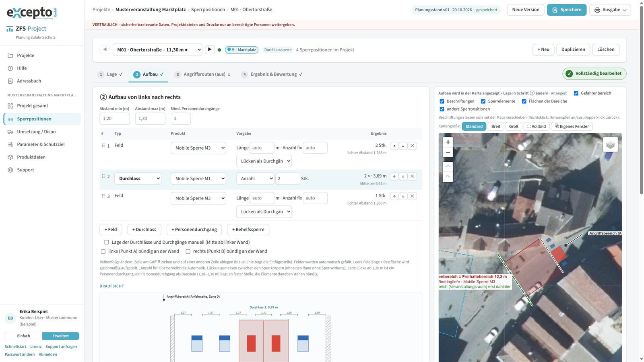
Task: Click the map zoom-out minus icon
Action: point(448,152)
